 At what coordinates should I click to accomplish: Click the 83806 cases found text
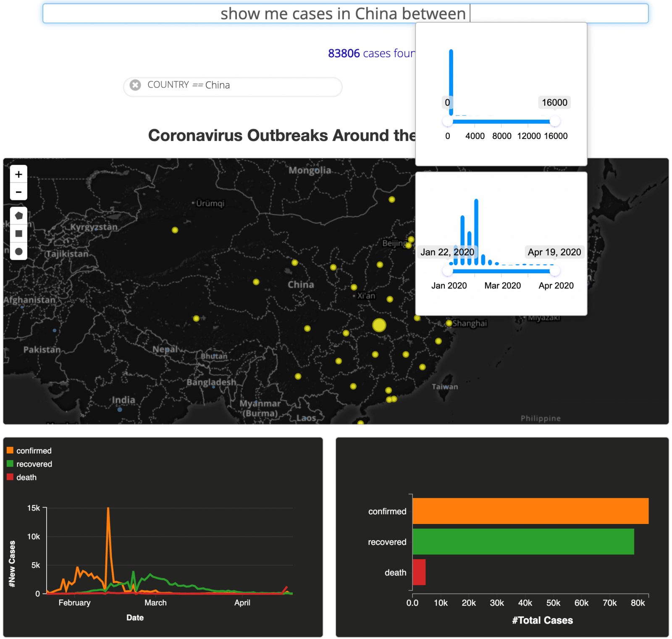[371, 53]
